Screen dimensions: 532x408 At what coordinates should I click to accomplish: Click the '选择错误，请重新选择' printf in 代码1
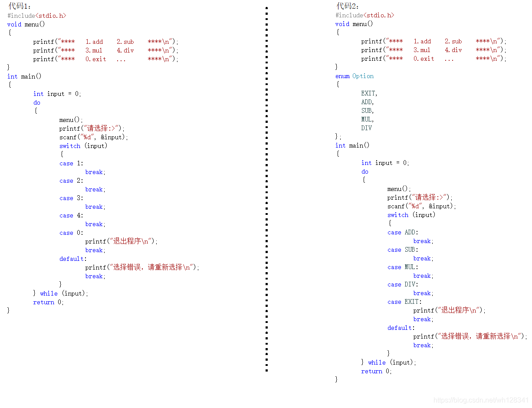(x=142, y=267)
